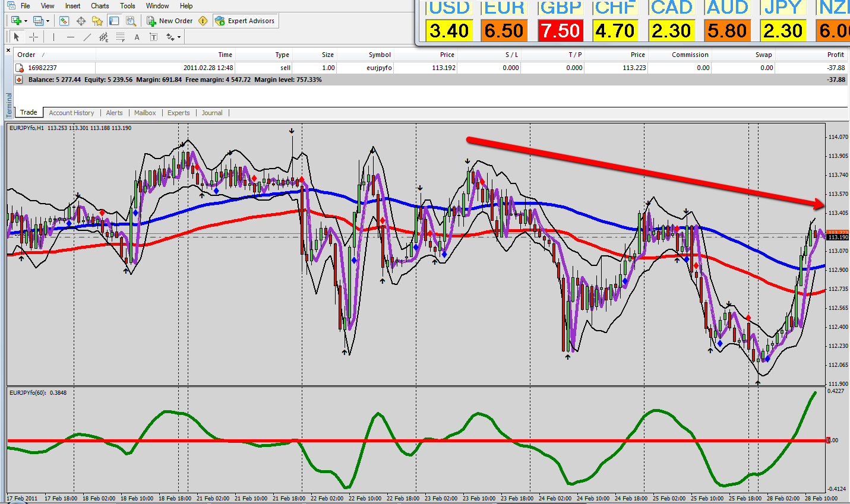Image resolution: width=850 pixels, height=504 pixels.
Task: Select the equidistant channel tool
Action: (x=103, y=37)
